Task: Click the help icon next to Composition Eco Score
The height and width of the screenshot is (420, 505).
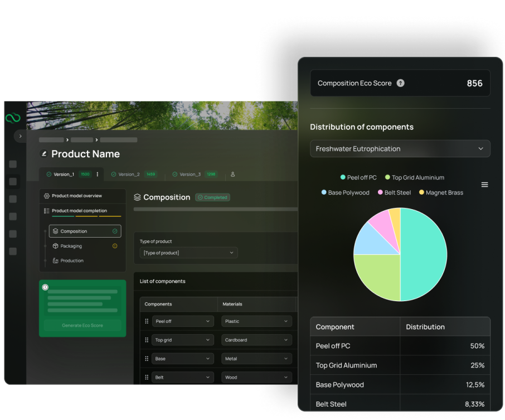Action: point(400,83)
